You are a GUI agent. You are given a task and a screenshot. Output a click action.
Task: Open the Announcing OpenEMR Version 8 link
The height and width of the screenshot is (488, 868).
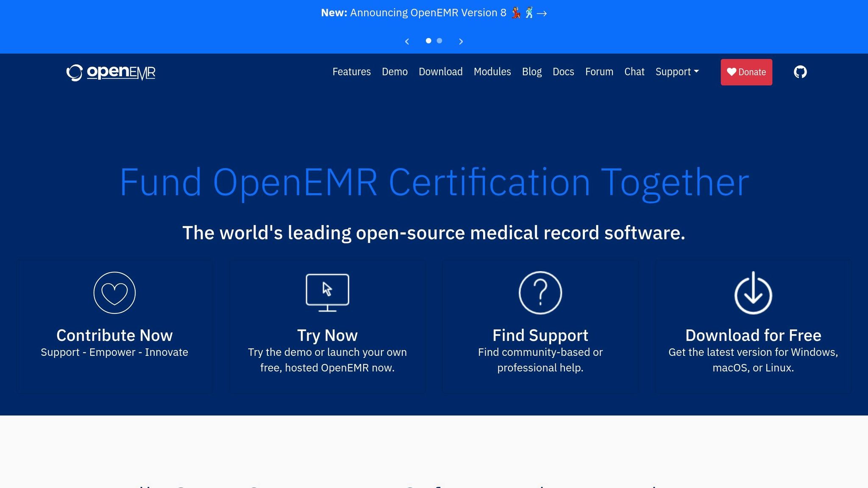(x=434, y=13)
